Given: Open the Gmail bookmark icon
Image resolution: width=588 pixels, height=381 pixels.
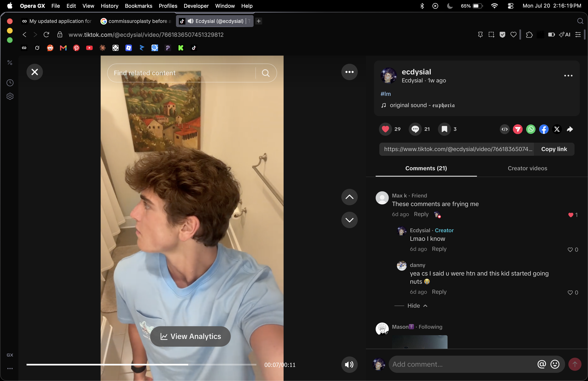Looking at the screenshot, I should (x=63, y=48).
